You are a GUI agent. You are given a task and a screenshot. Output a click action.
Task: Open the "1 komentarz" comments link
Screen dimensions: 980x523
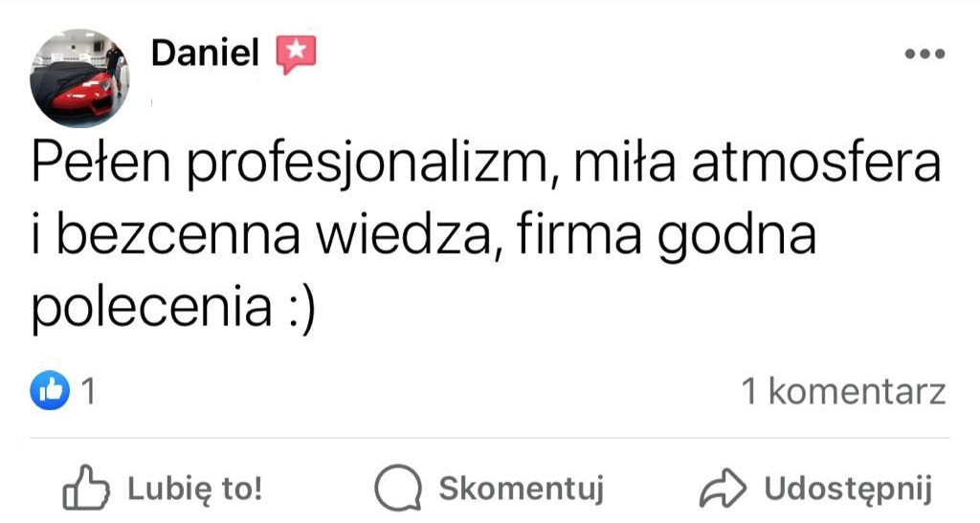tap(844, 392)
